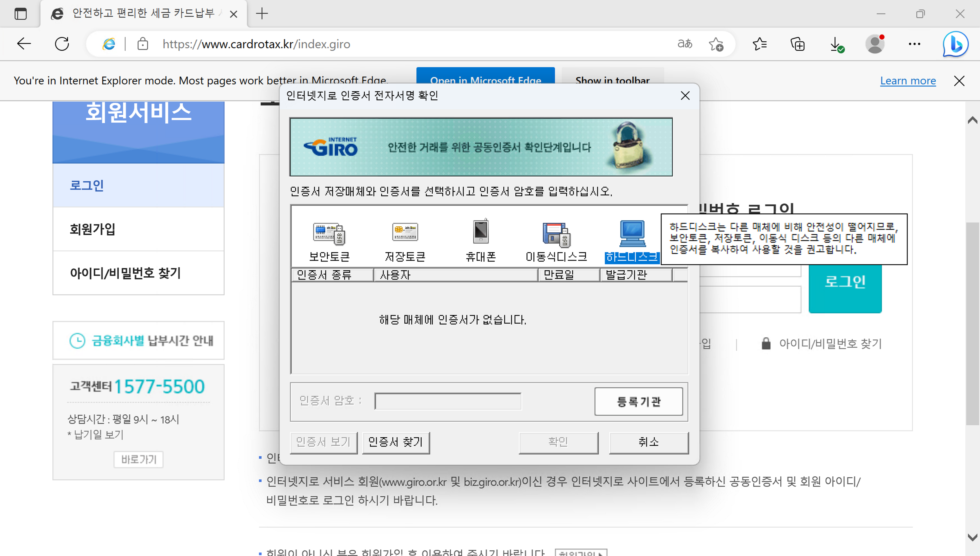Image resolution: width=980 pixels, height=556 pixels.
Task: Choose the 휴대폰 mobile phone media icon
Action: [x=481, y=232]
